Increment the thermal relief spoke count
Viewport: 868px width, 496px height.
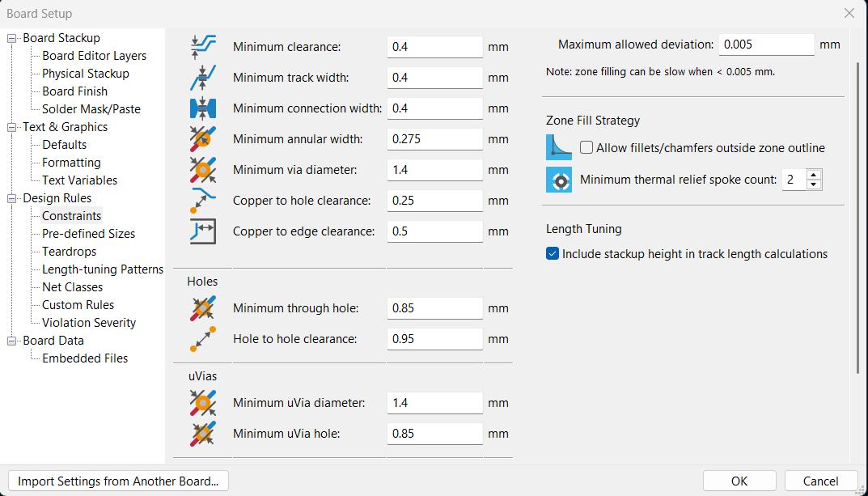click(814, 175)
